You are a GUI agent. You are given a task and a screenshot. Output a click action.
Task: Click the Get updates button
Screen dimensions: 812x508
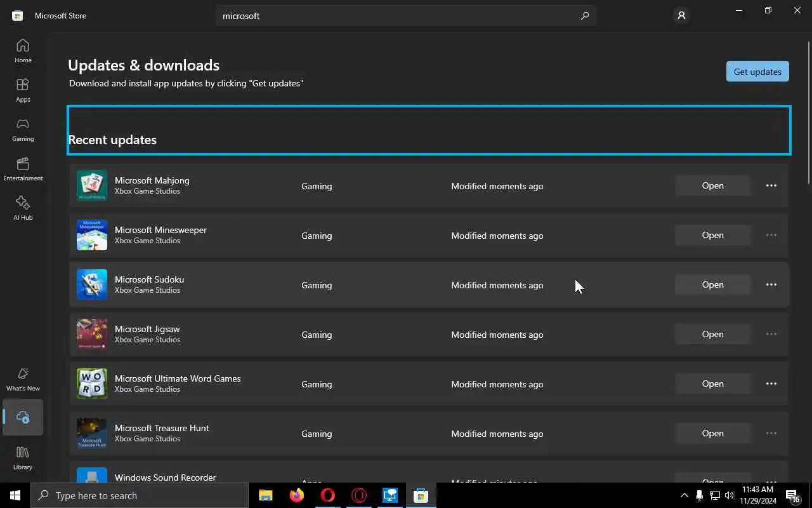(x=757, y=72)
